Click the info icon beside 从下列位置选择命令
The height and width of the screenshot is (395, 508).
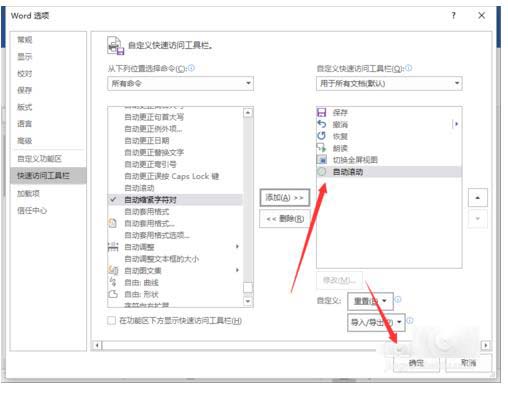(x=191, y=68)
